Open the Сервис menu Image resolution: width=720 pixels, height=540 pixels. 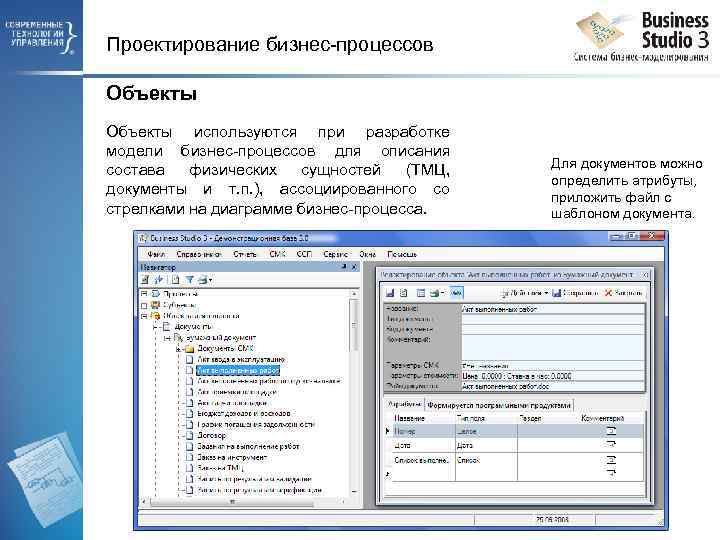pyautogui.click(x=335, y=254)
